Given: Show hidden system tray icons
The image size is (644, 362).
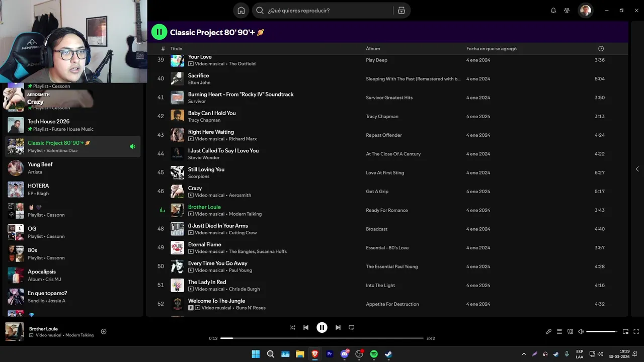Looking at the screenshot, I should (524, 354).
